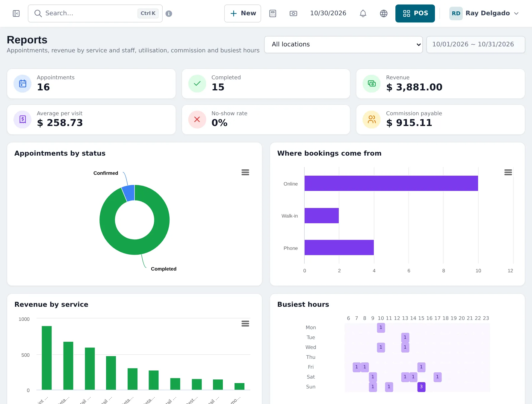Open Revenue by service chart menu
This screenshot has width=532, height=404.
tap(245, 323)
